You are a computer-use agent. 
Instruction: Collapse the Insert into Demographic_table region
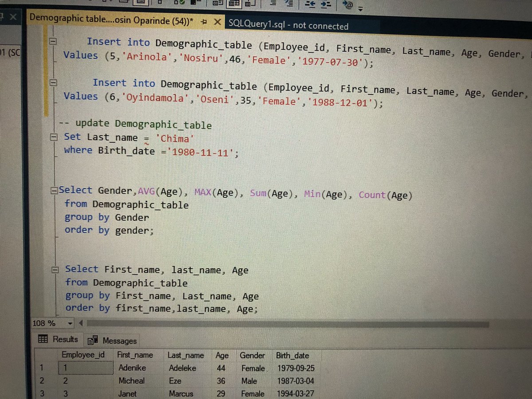click(x=53, y=40)
